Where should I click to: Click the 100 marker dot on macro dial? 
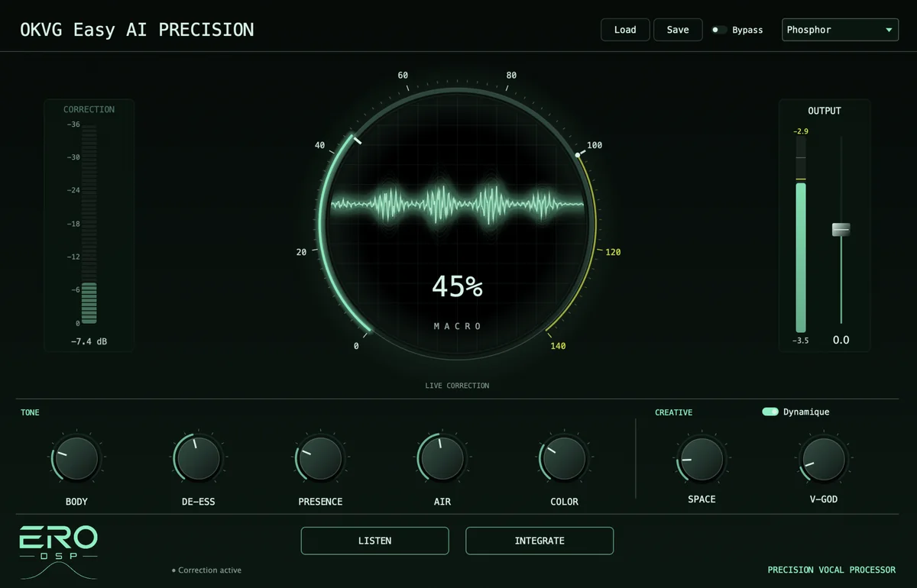(578, 154)
